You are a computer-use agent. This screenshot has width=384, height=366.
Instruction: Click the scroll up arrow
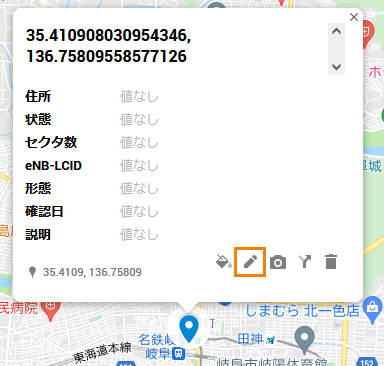click(336, 32)
